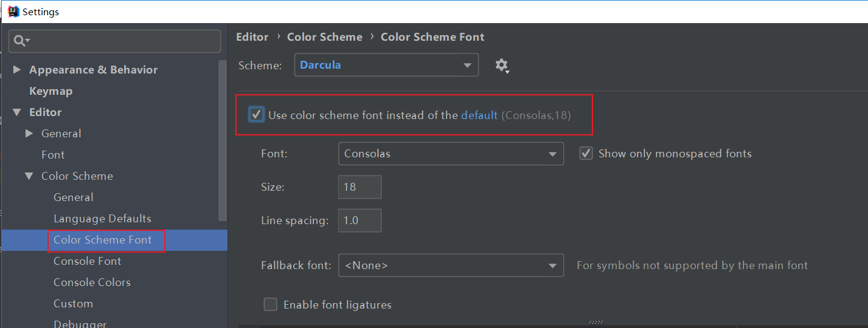
Task: Click the search magnifier icon
Action: pyautogui.click(x=21, y=41)
